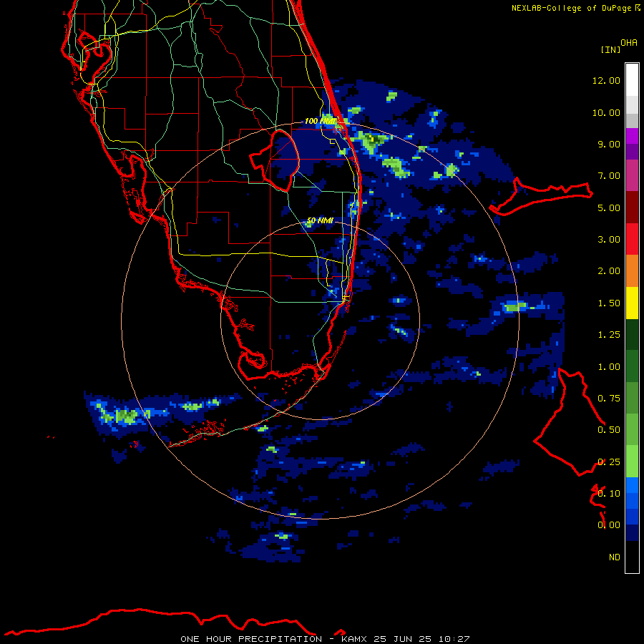Select the 10.00 legend value
This screenshot has height=644, width=644.
click(x=606, y=112)
